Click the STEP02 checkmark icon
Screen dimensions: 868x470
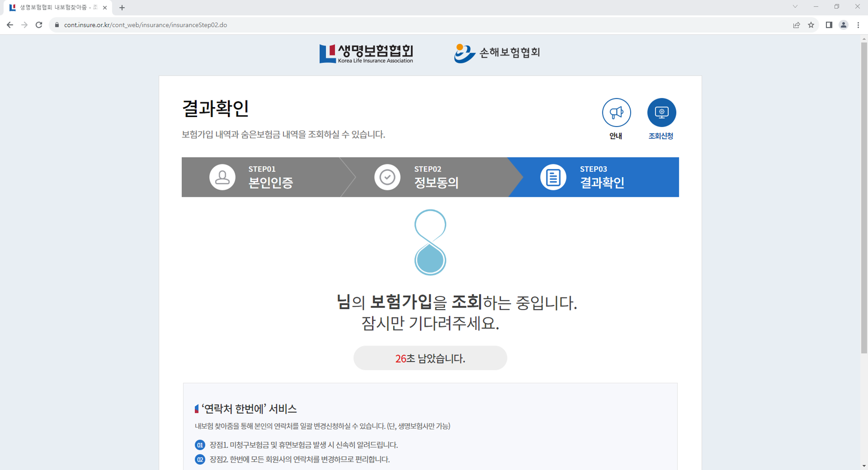[387, 177]
